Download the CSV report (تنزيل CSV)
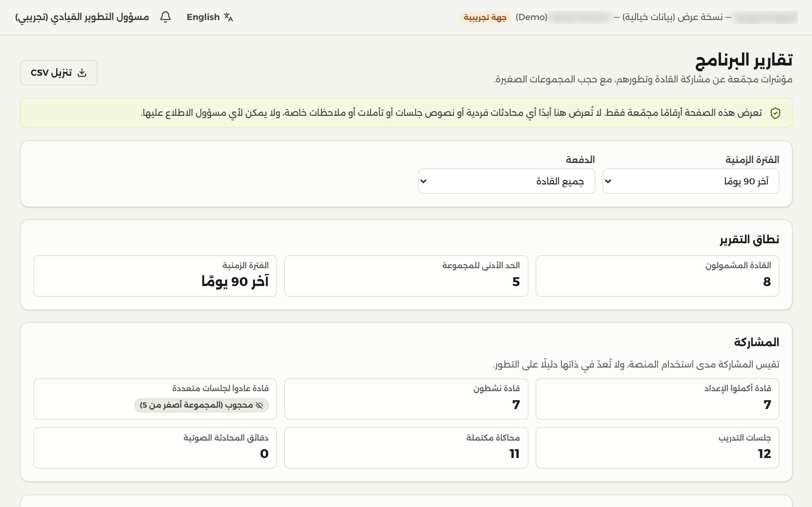Image resolution: width=812 pixels, height=507 pixels. coord(59,73)
